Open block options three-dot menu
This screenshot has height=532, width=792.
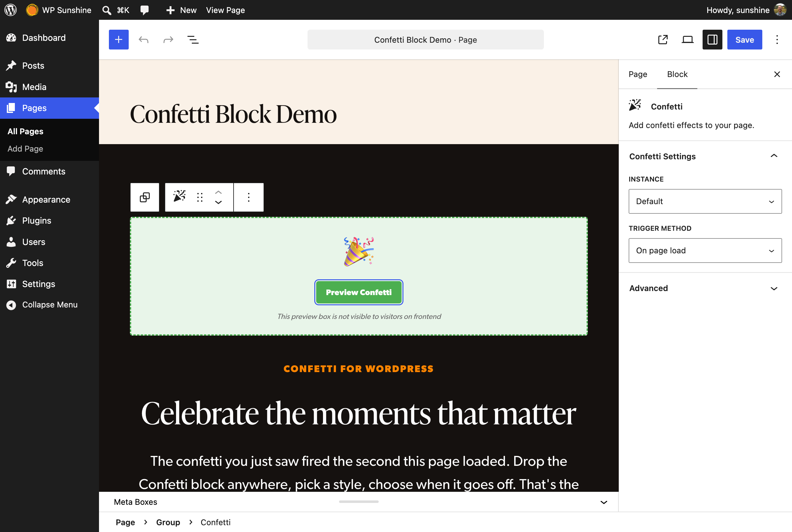click(249, 197)
